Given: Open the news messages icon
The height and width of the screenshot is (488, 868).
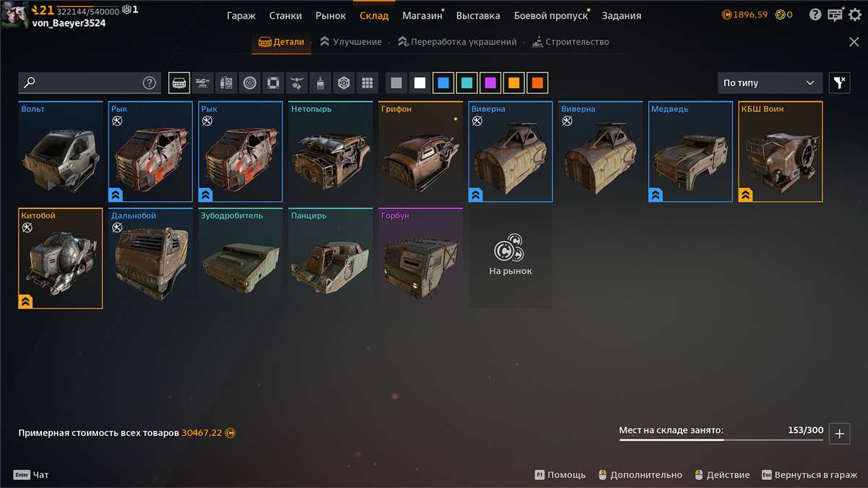Looking at the screenshot, I should point(835,14).
